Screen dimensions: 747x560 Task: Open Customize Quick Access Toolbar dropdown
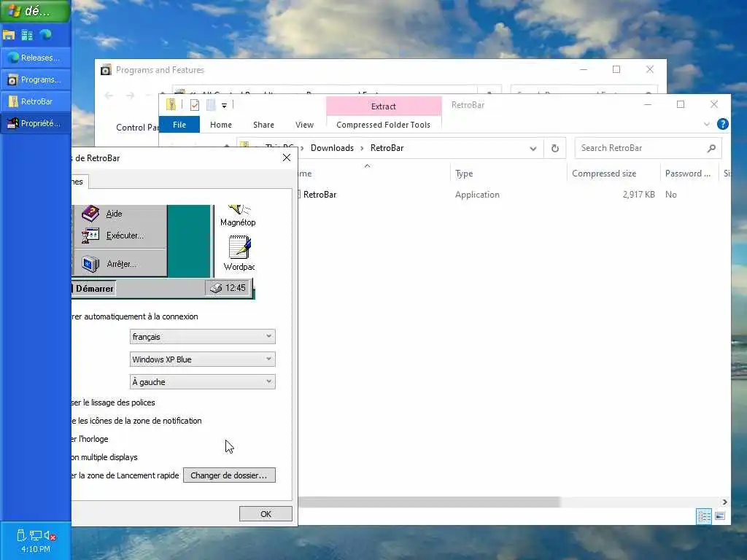pyautogui.click(x=224, y=105)
